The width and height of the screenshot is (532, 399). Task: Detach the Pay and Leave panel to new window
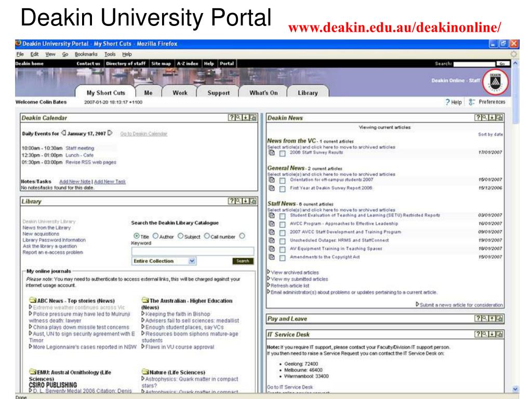point(499,318)
